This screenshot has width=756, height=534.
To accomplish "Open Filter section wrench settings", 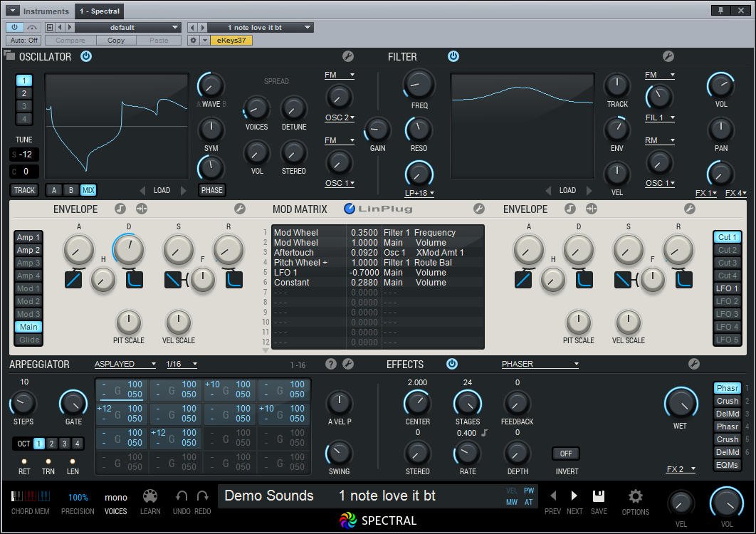I will (x=668, y=56).
